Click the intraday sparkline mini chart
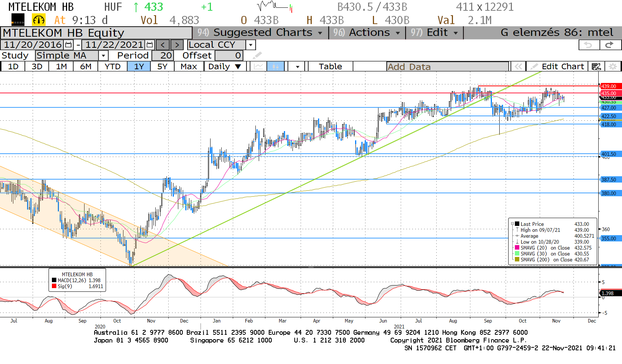The image size is (622, 364). tap(275, 7)
